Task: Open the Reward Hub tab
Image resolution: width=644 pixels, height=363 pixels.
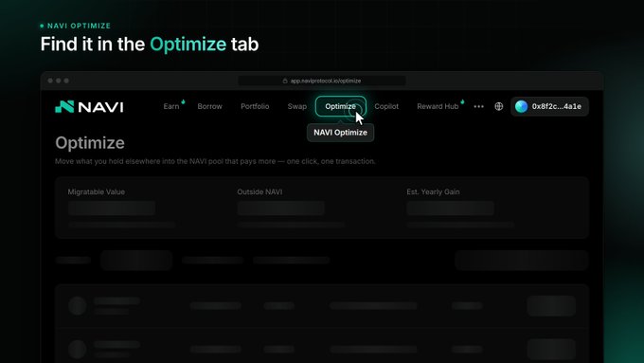Action: click(x=438, y=106)
